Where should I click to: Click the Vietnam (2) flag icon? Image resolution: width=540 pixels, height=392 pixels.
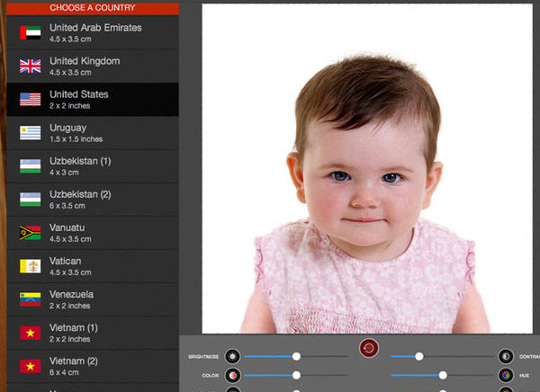(x=31, y=367)
